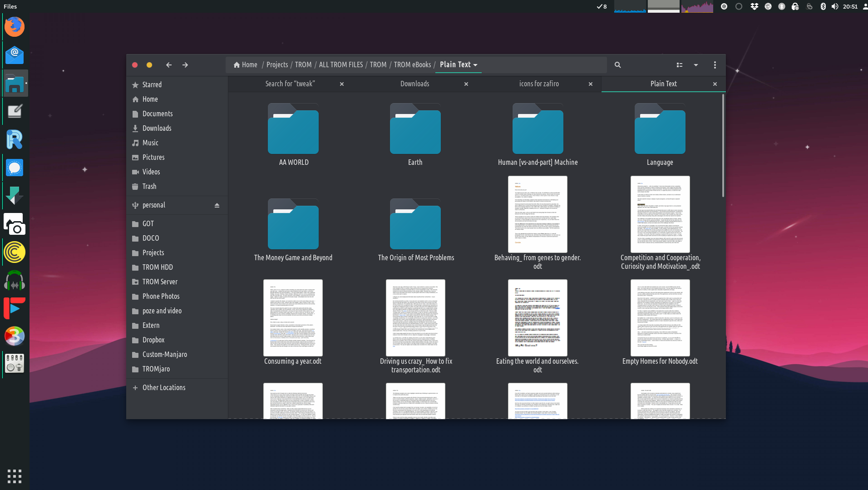Eject the personal drive

click(217, 205)
